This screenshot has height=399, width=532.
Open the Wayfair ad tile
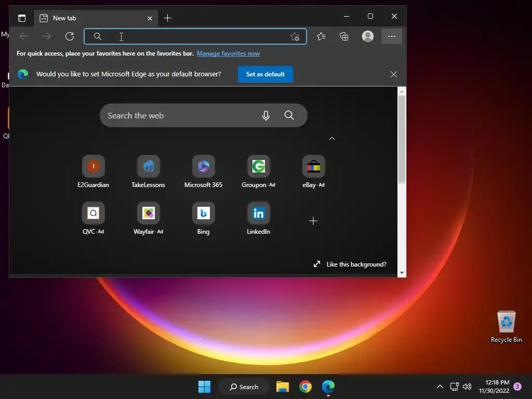point(148,218)
